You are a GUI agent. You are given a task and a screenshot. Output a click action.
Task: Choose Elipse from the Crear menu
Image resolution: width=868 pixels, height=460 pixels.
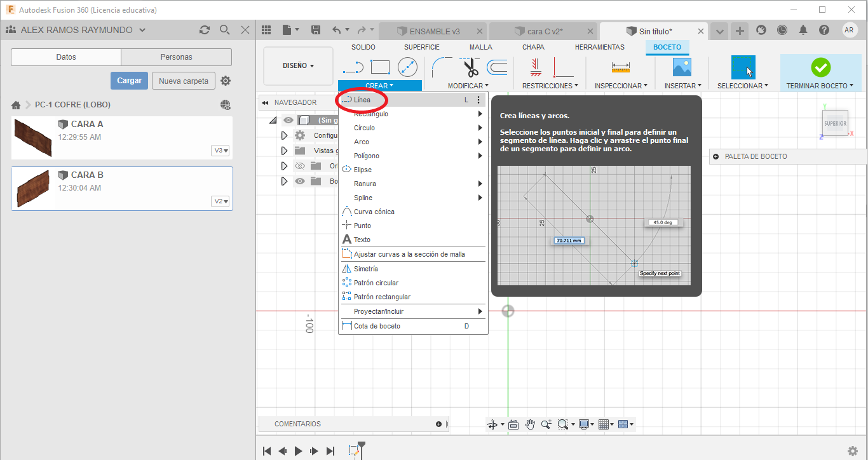[363, 170]
